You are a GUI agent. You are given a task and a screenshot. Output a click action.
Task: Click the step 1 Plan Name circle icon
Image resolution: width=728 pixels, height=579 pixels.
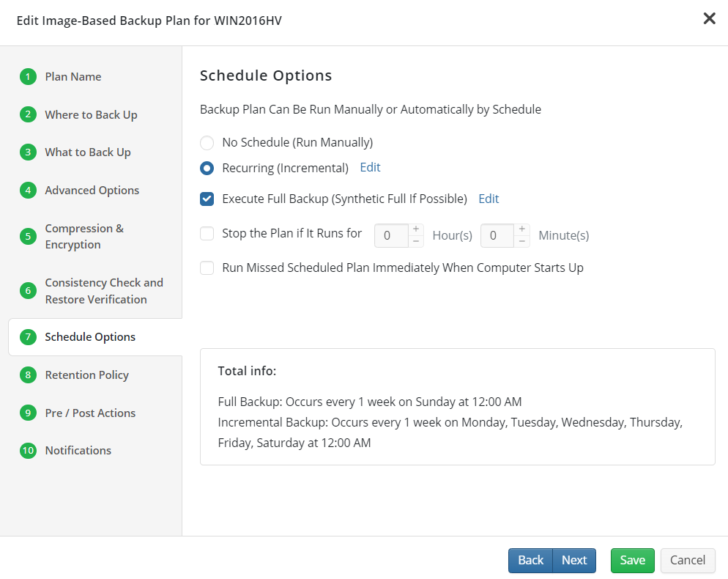tap(28, 77)
